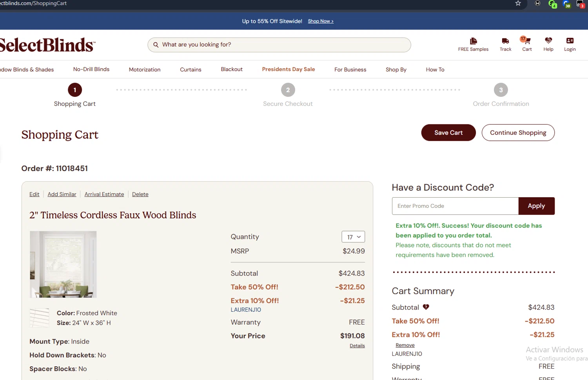Delete the blinds item from cart
Viewport: 588px width, 380px height.
tap(140, 194)
